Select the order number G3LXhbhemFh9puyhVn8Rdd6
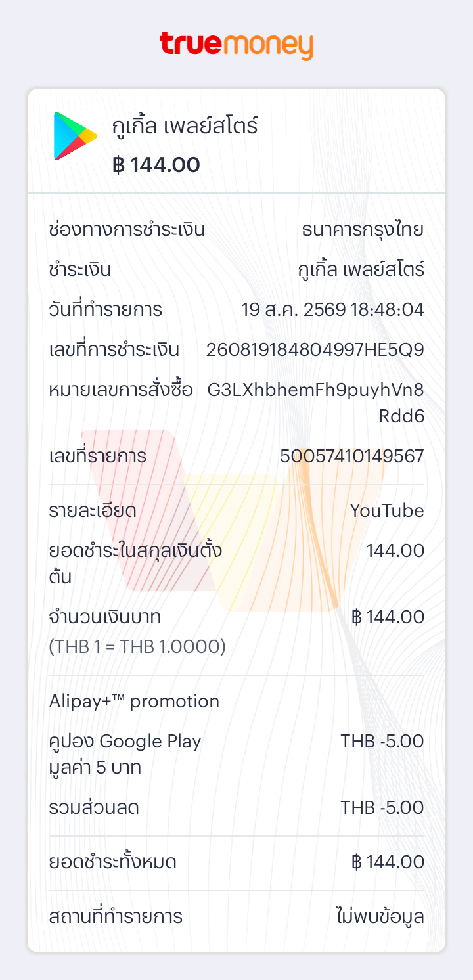This screenshot has width=473, height=980. click(316, 403)
